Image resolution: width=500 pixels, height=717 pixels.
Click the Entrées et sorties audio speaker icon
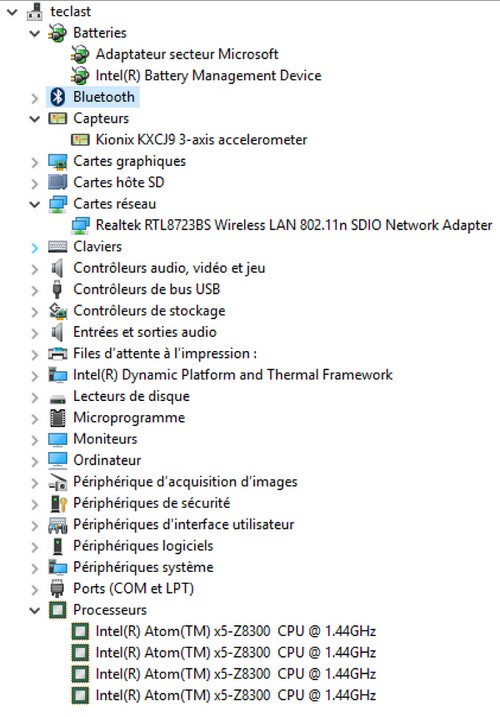[x=57, y=332]
